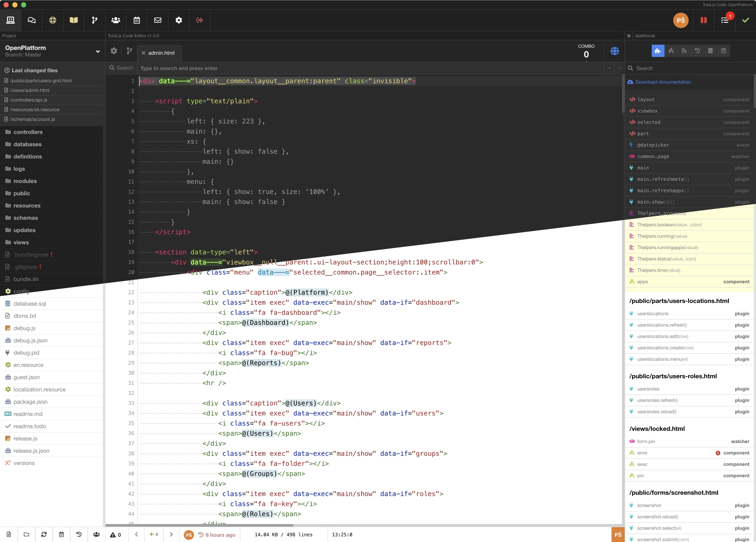
Task: Focus the 'Type to search and press enter' field
Action: pos(370,68)
